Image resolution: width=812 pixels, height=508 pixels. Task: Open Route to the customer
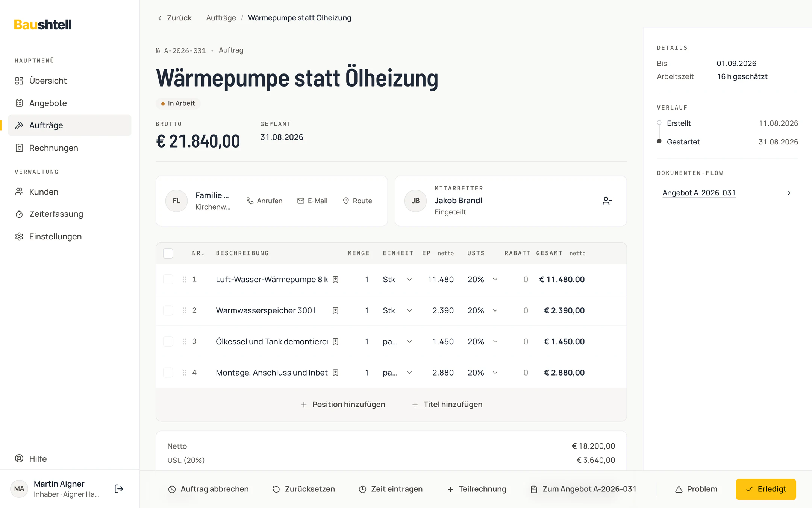tap(358, 201)
